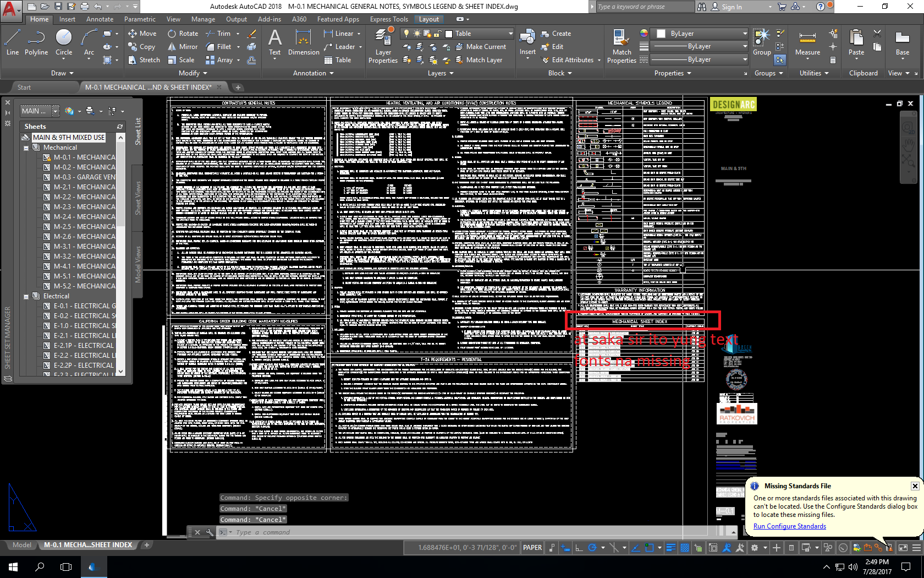Select the Scale tool
This screenshot has height=578, width=924.
tap(181, 60)
